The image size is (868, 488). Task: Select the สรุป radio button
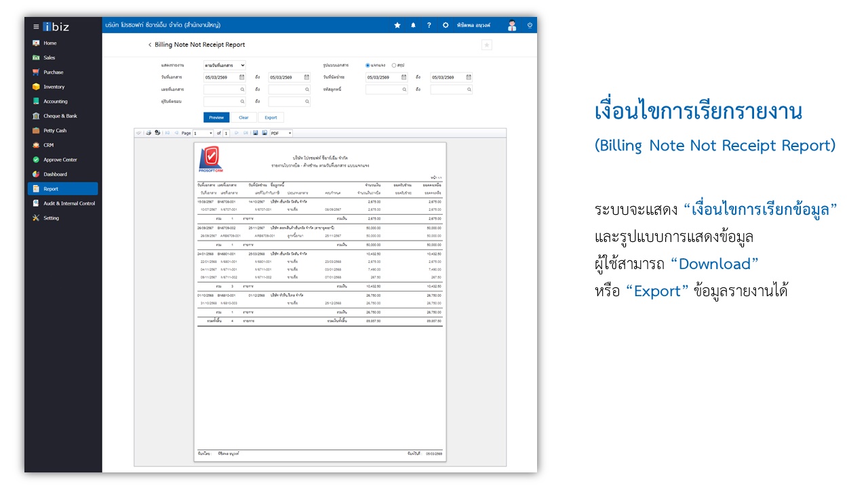[394, 65]
